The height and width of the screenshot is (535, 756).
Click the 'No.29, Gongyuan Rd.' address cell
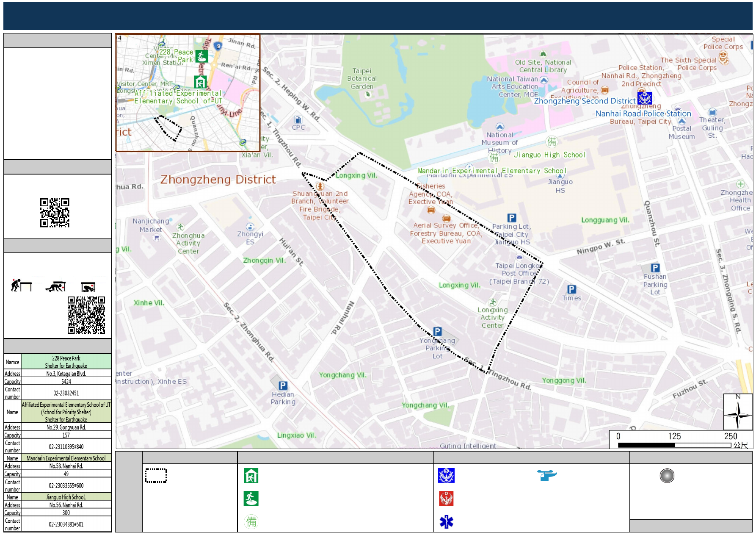(66, 427)
